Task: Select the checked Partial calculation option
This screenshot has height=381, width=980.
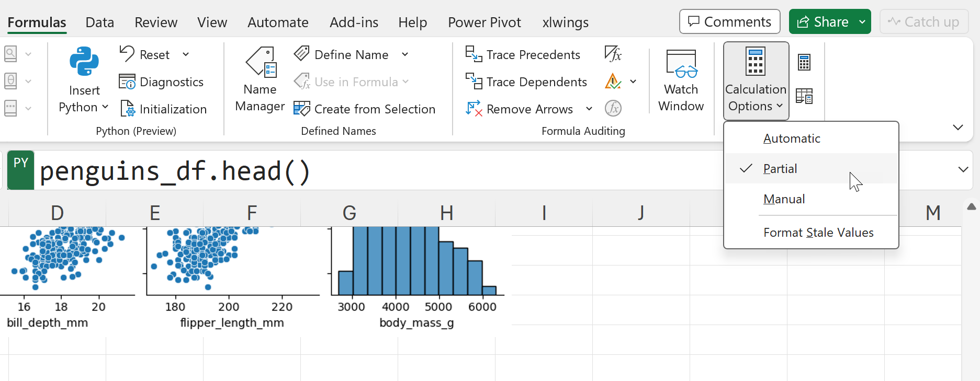Action: (780, 169)
